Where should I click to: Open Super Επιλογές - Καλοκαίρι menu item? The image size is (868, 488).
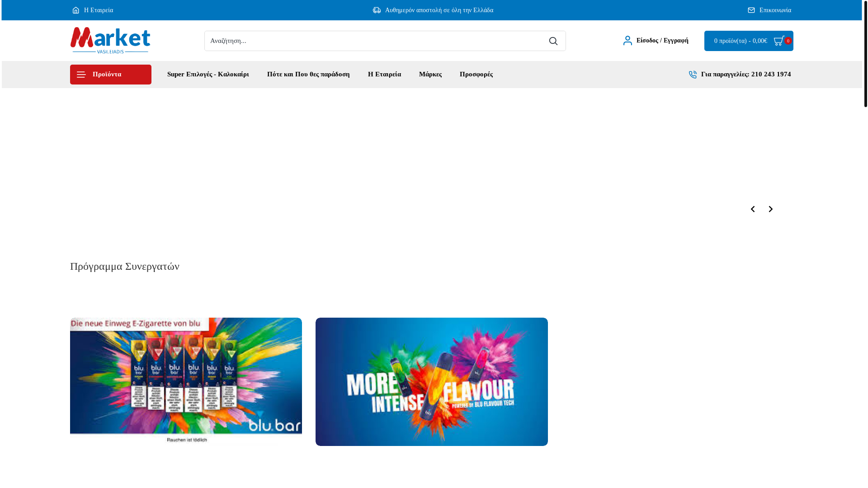pos(208,74)
